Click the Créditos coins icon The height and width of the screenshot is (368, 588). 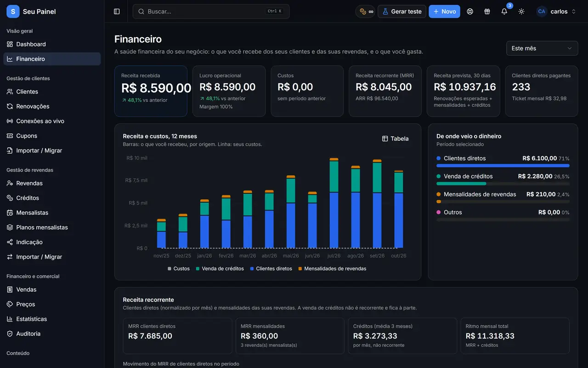10,198
